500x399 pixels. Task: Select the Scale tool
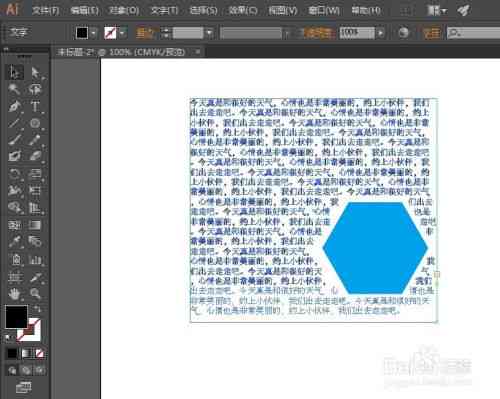35,174
